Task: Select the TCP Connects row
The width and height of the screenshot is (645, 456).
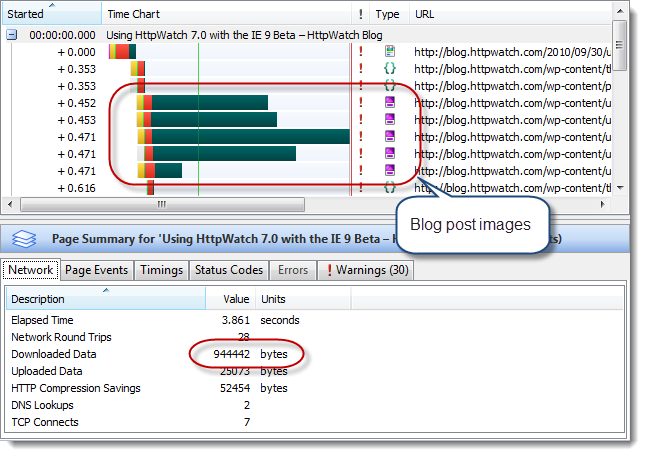Action: pos(315,422)
